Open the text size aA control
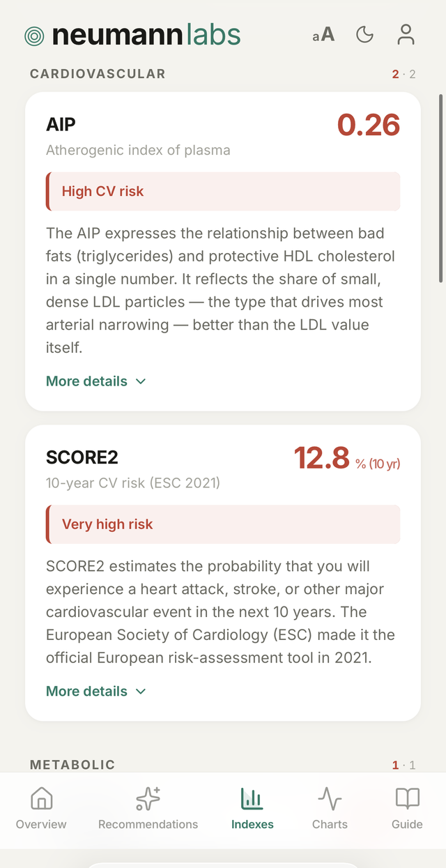Viewport: 446px width, 868px height. click(323, 35)
